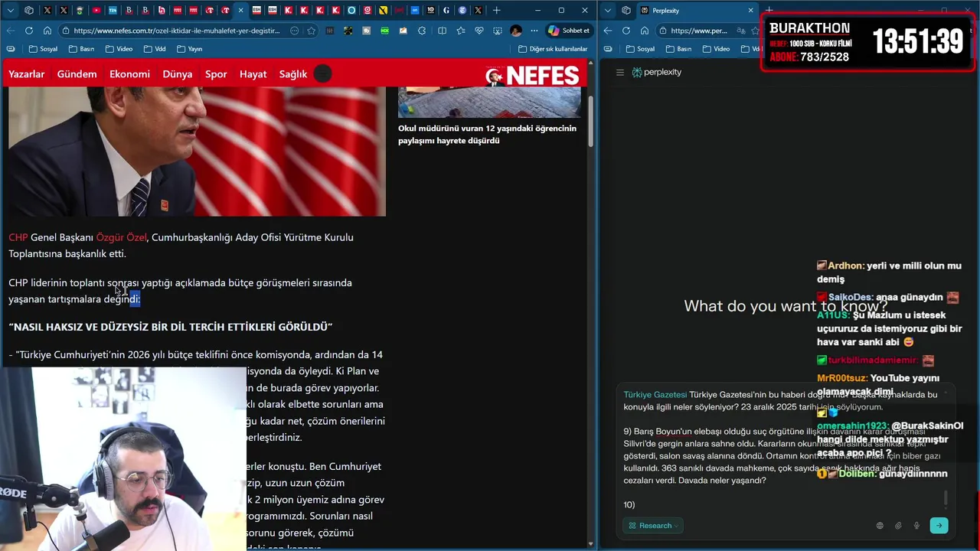
Task: Click the address bar ellipsis page-actions icon
Action: [295, 31]
